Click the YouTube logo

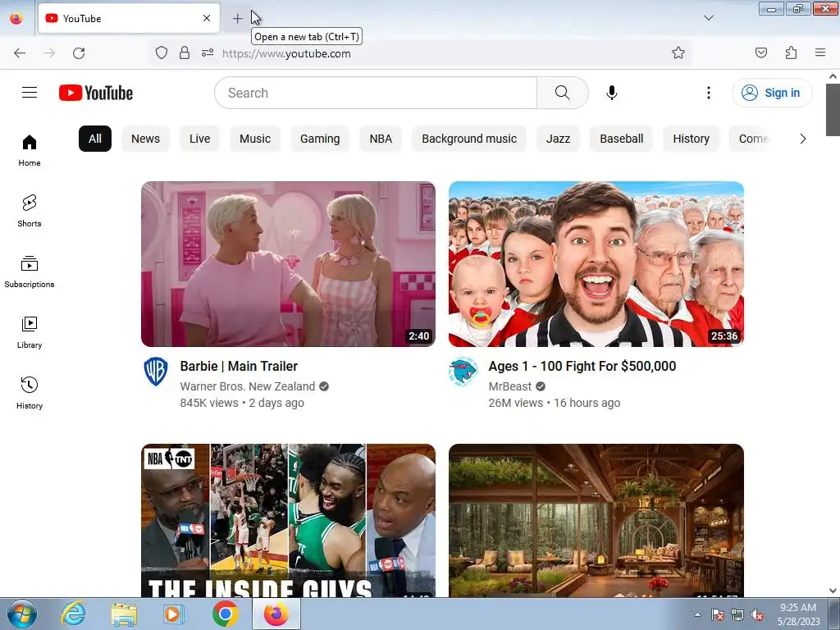(96, 93)
